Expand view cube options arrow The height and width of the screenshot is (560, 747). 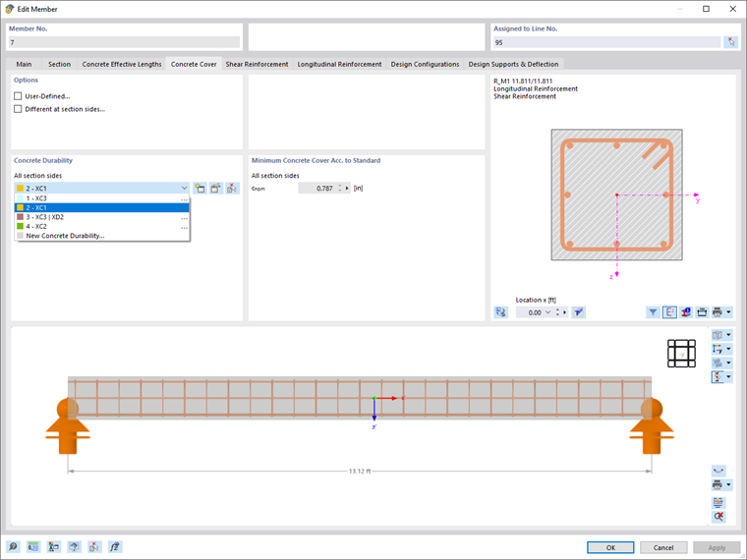click(x=728, y=335)
